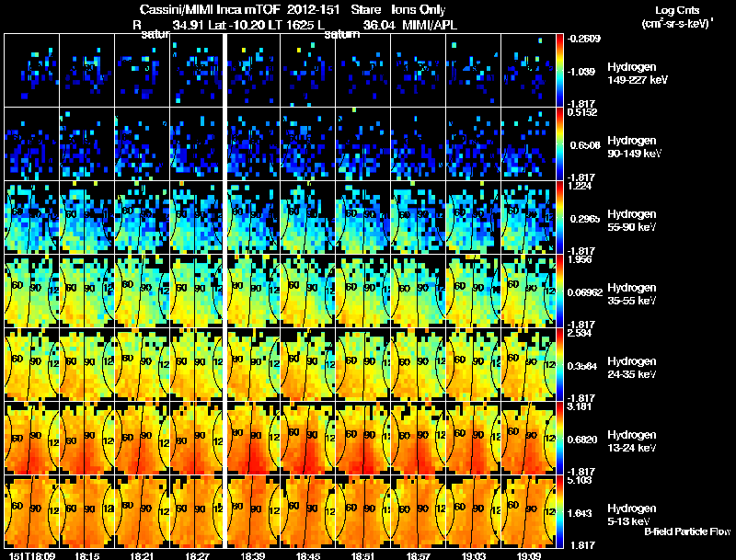Click the color scale bar for 149-227 keV row
The height and width of the screenshot is (560, 736).
pos(559,71)
